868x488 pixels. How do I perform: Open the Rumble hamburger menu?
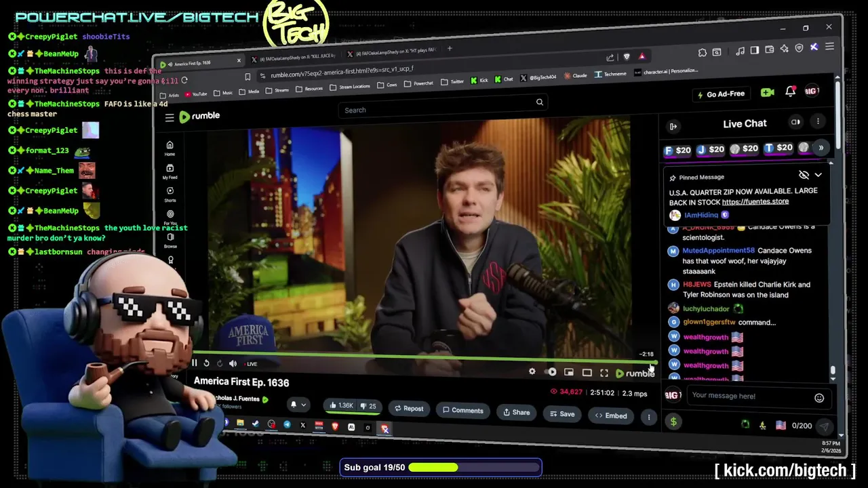tap(170, 118)
